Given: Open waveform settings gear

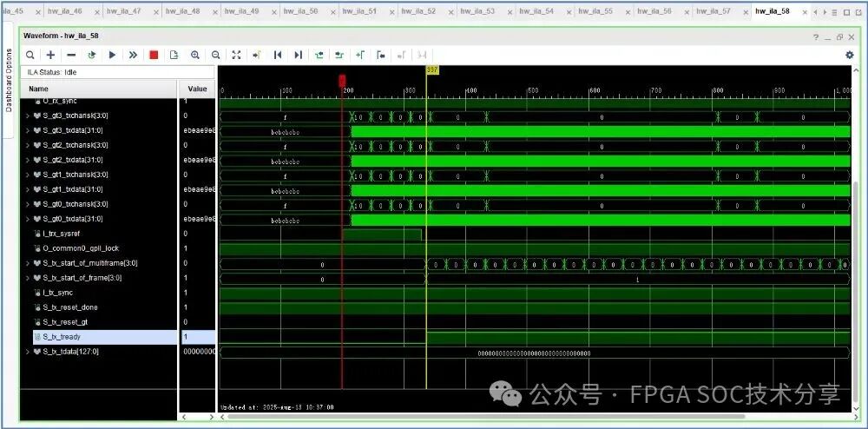Looking at the screenshot, I should (849, 55).
